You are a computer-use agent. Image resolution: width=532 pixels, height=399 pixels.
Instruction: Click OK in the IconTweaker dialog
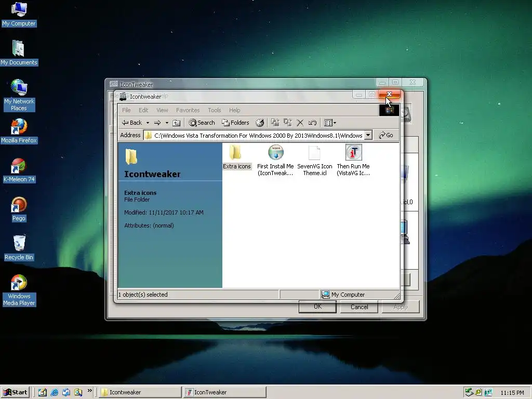click(x=317, y=307)
